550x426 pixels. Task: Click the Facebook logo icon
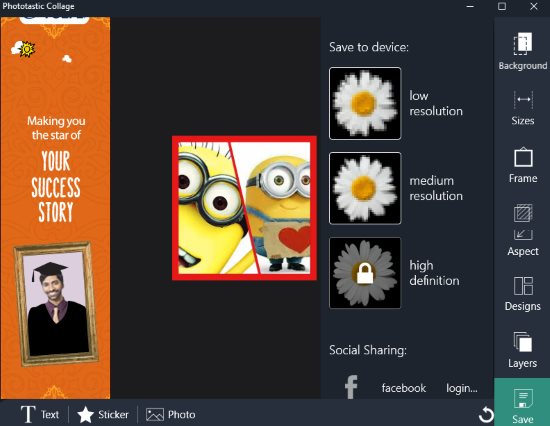click(x=351, y=387)
